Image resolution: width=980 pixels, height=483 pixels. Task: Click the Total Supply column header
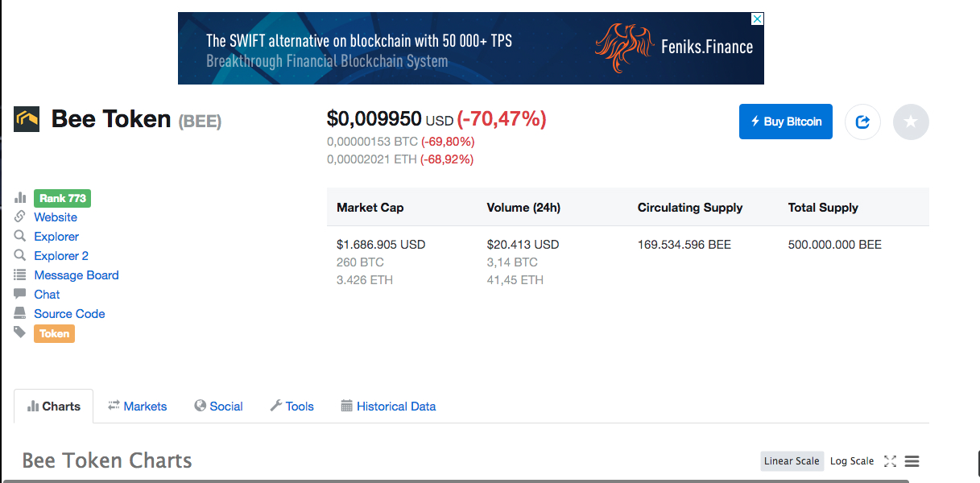823,208
